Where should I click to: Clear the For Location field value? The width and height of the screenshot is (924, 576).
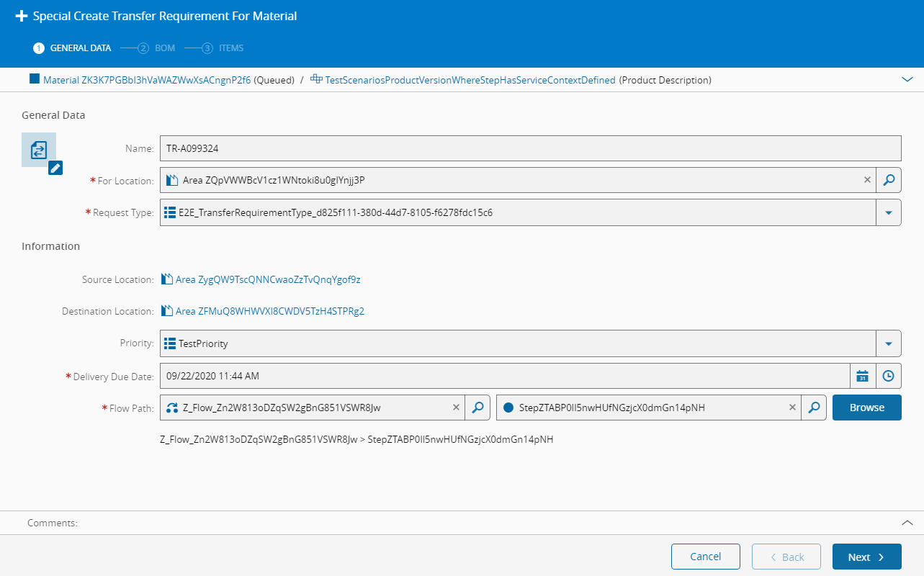(x=867, y=180)
